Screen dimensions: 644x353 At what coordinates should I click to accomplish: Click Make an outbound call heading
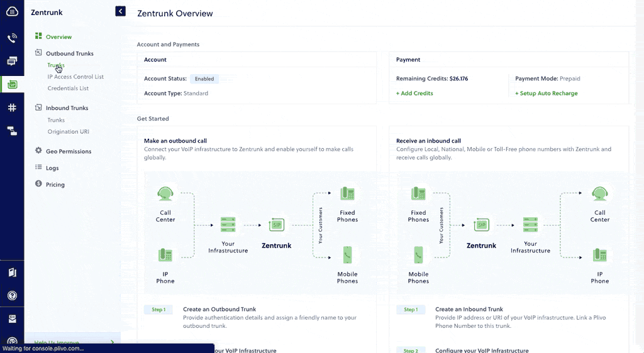[x=175, y=141]
